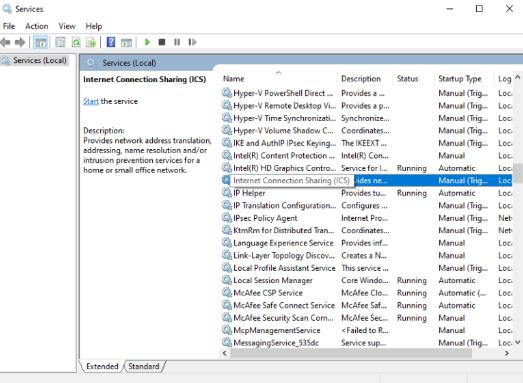Image resolution: width=523 pixels, height=383 pixels.
Task: Select Local Session Manager service
Action: (x=367, y=280)
